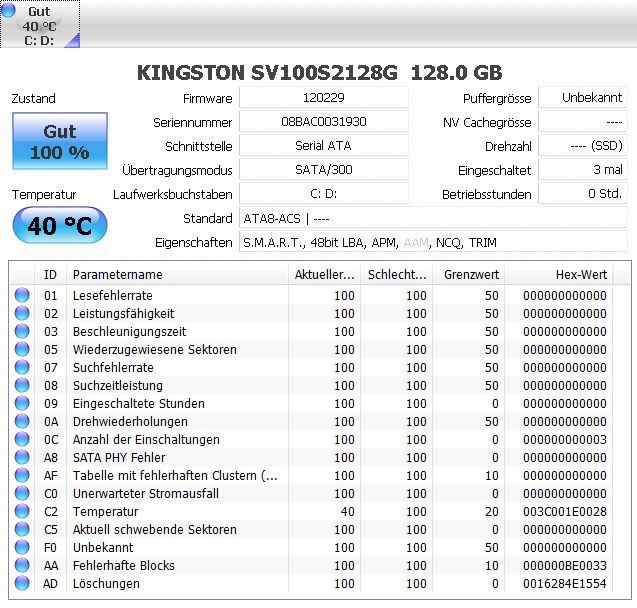Select the SATA PHY Fehler parameter name
Image resolution: width=637 pixels, height=608 pixels.
[x=119, y=457]
